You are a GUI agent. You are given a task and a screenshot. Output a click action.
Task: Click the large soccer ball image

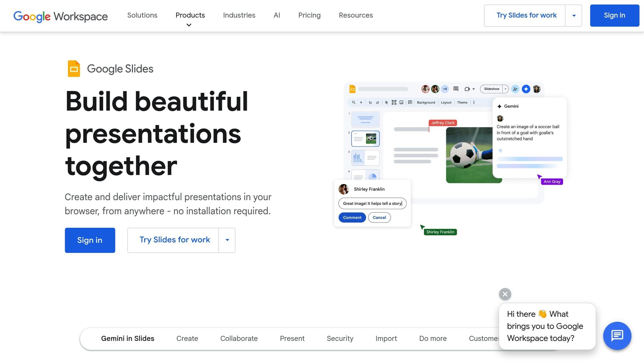469,155
